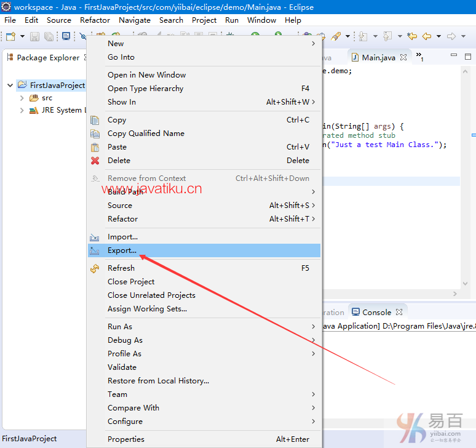Open the New submenu in context menu
Screen dimensions: 476x448
[x=204, y=44]
